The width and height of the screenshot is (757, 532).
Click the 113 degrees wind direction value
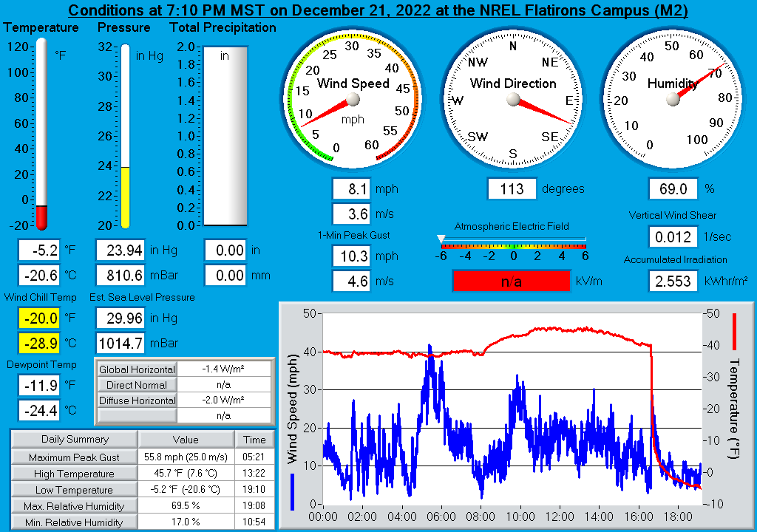coord(512,188)
